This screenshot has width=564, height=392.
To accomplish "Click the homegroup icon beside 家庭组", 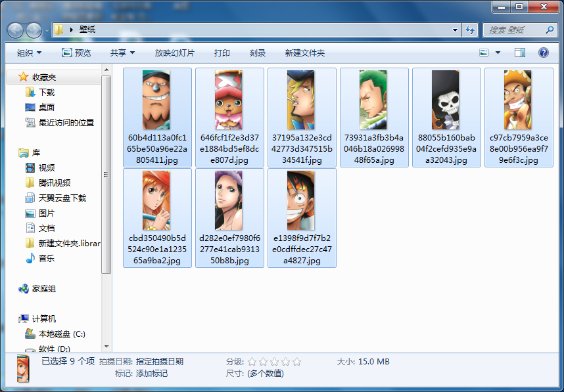I will pyautogui.click(x=24, y=288).
